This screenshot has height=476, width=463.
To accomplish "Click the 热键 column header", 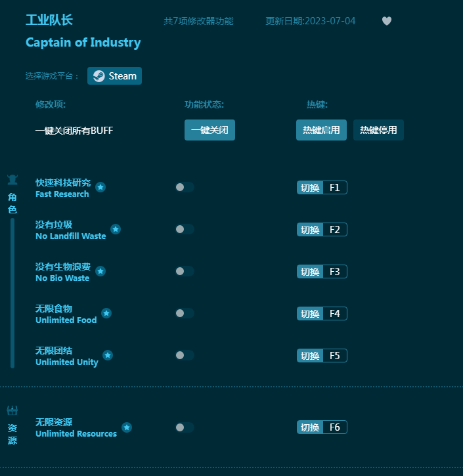I will point(317,104).
